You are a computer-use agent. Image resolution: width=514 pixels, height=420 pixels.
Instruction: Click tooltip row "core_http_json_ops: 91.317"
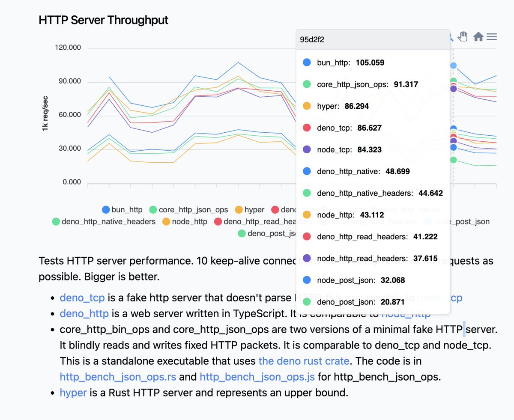coord(373,84)
